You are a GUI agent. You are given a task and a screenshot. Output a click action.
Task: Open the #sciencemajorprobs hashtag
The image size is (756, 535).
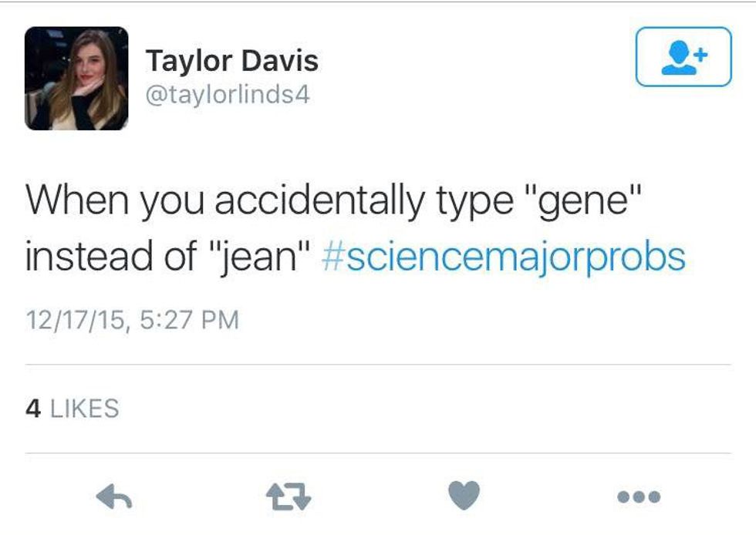[x=502, y=257]
